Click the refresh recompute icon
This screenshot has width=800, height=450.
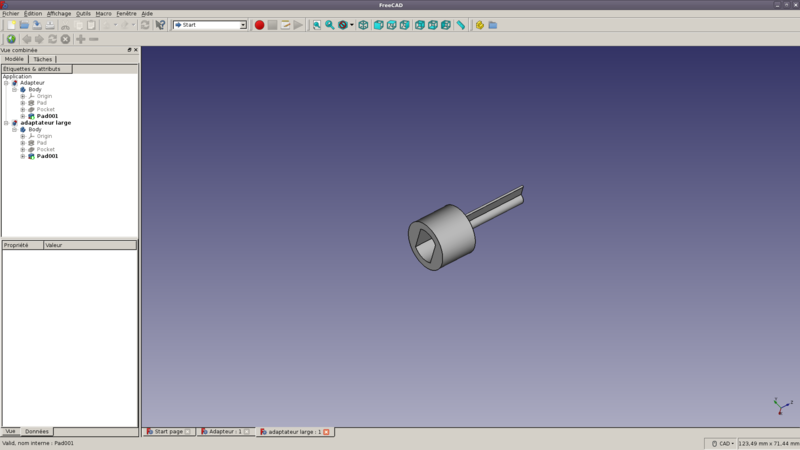[145, 25]
